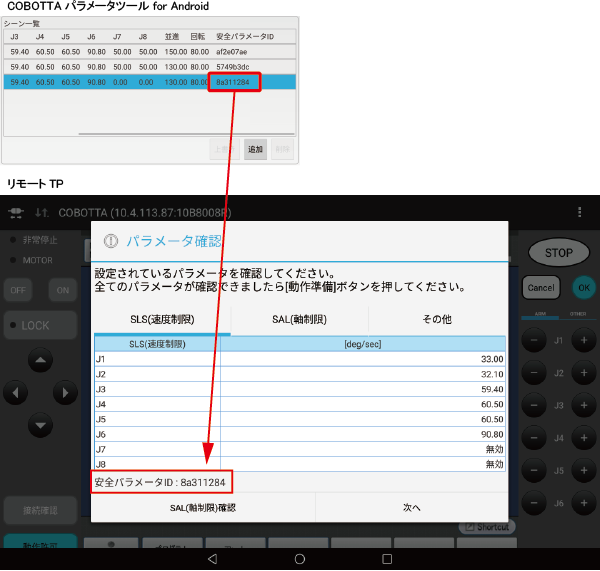Select scene row with ID af2e07ae
Screen dimensions: 600x571
click(150, 50)
